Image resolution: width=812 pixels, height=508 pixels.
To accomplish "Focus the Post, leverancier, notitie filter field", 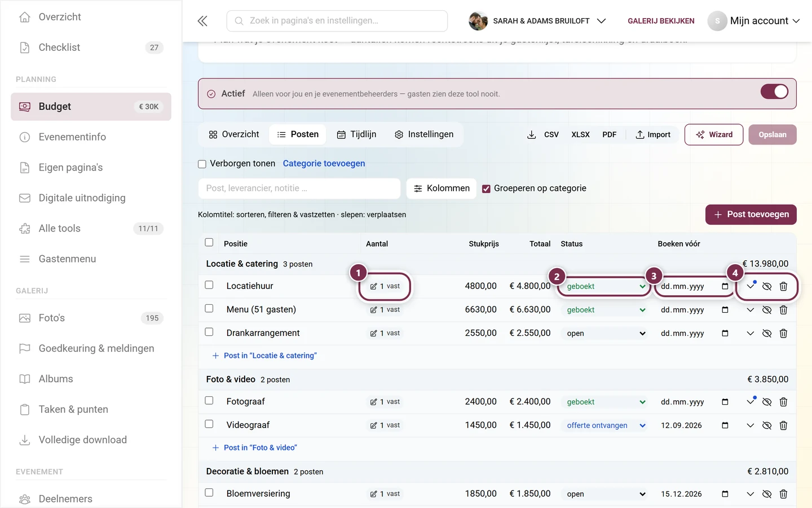I will (x=299, y=189).
